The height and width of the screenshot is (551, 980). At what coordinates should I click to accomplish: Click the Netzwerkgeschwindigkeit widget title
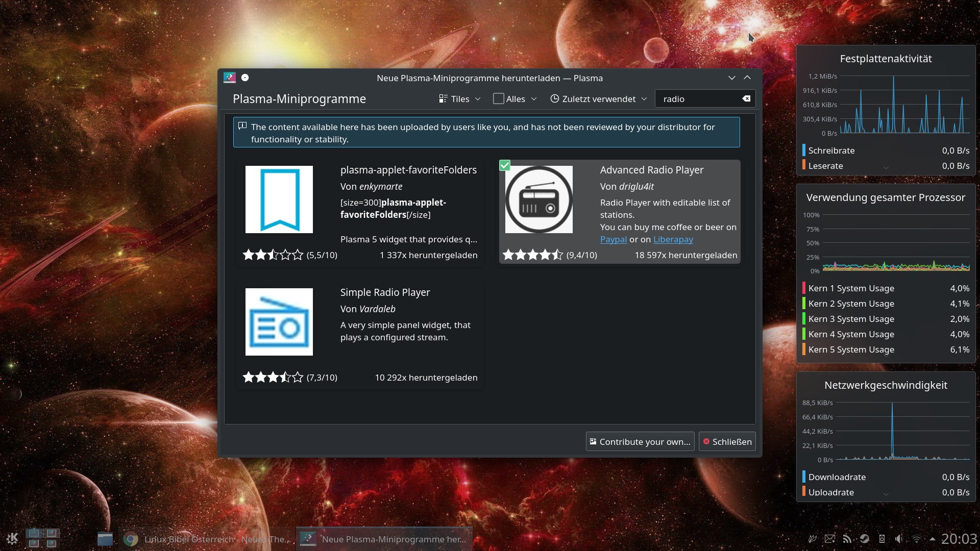(x=886, y=385)
